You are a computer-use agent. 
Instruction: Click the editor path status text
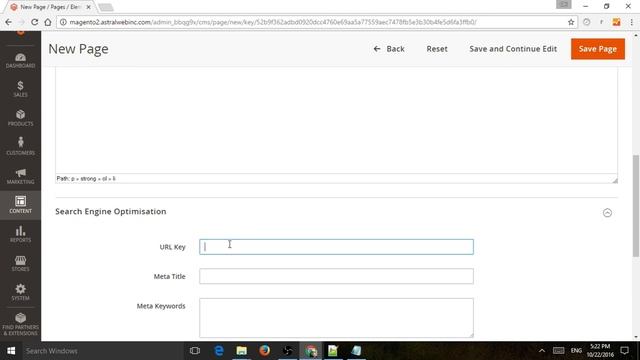86,179
